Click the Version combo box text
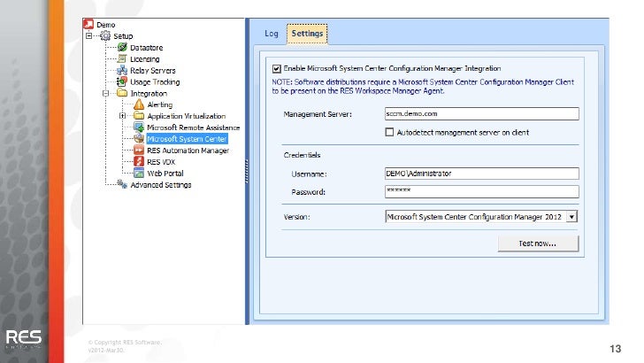 click(474, 217)
